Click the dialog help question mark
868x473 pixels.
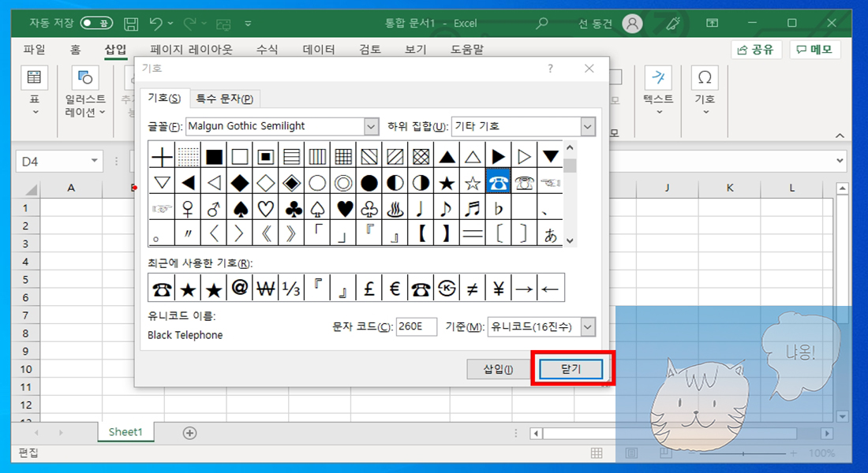tap(550, 68)
